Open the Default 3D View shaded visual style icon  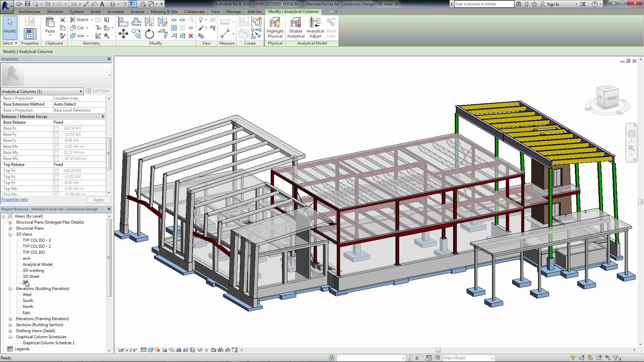pos(151,350)
